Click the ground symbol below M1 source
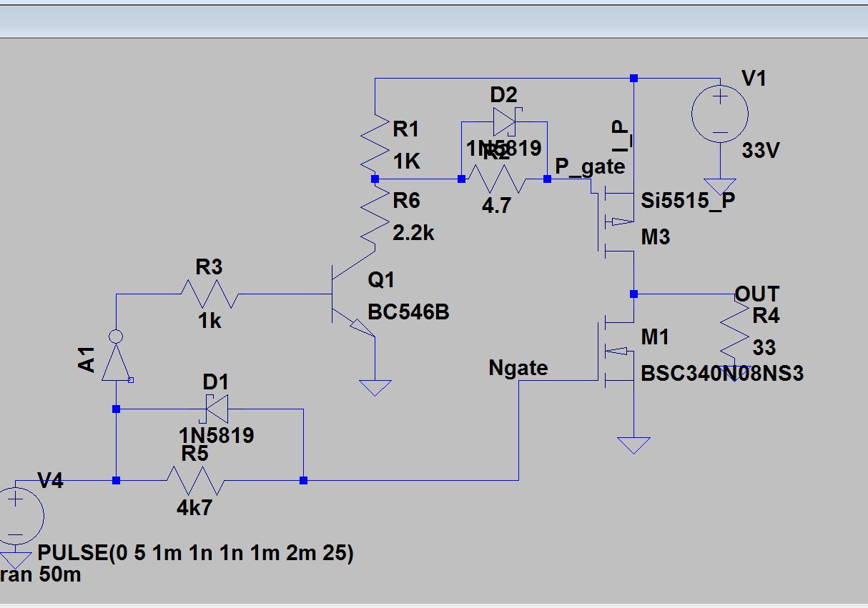 [633, 445]
